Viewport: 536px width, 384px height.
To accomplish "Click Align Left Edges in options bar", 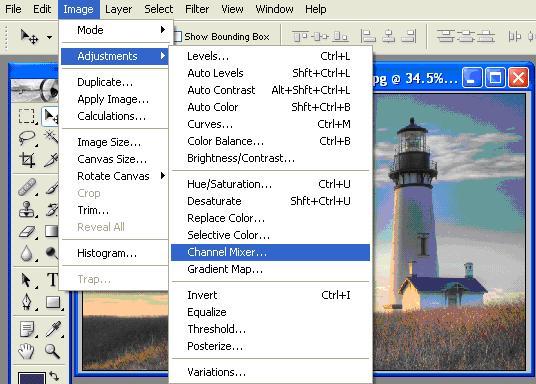I will (368, 36).
